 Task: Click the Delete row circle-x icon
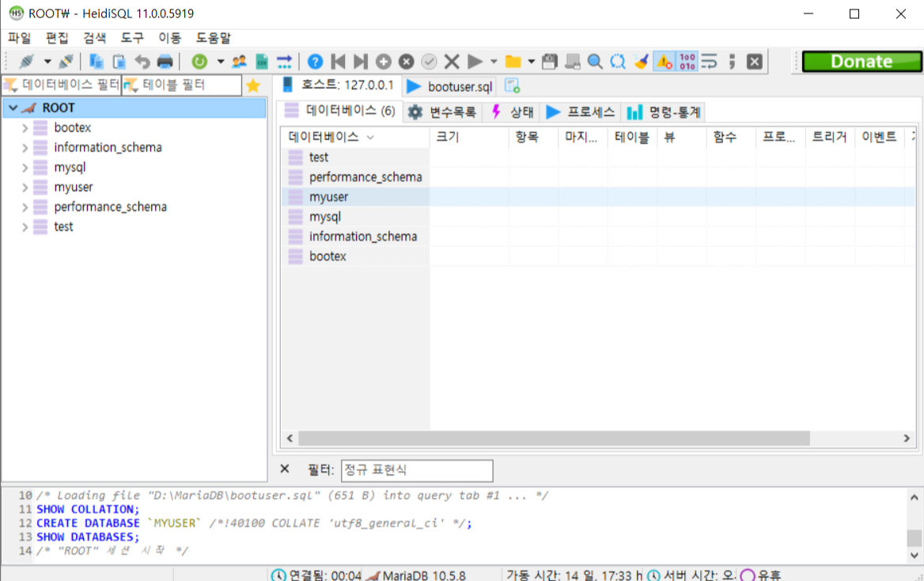[x=406, y=61]
